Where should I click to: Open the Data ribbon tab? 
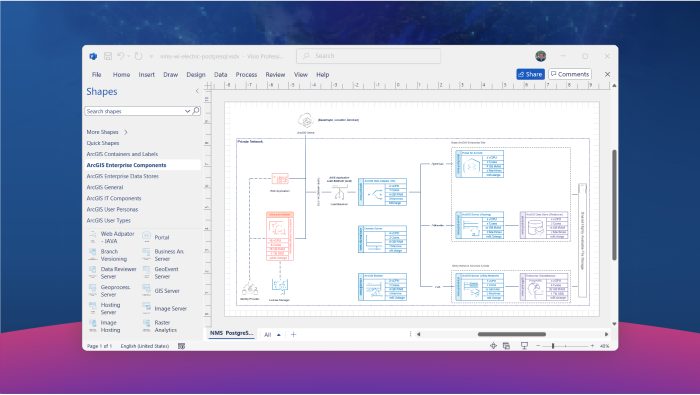221,75
